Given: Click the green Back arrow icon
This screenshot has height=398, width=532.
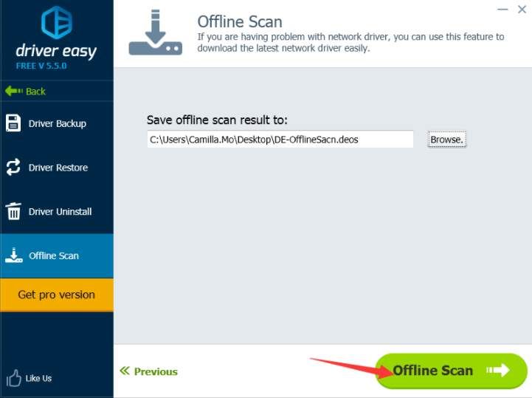Looking at the screenshot, I should [x=13, y=92].
